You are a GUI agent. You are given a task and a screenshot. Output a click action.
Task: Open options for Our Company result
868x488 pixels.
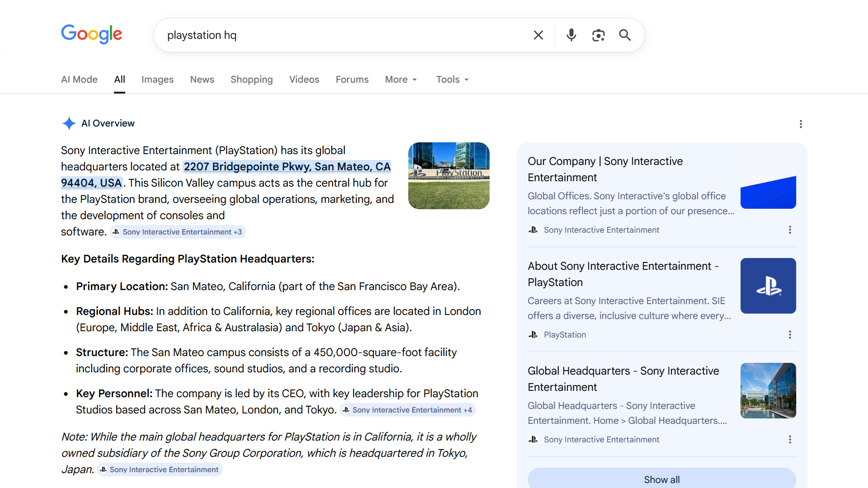click(x=790, y=230)
